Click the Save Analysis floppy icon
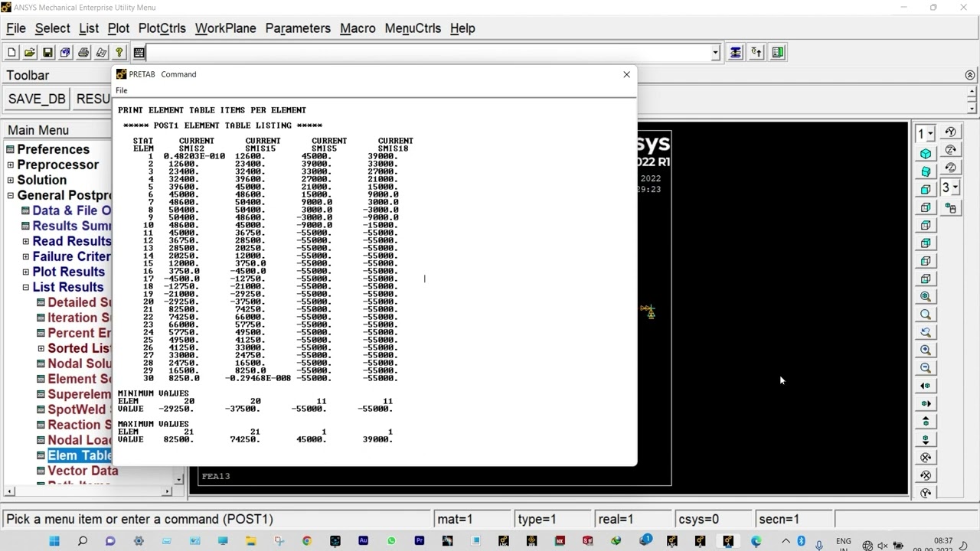 pyautogui.click(x=47, y=53)
